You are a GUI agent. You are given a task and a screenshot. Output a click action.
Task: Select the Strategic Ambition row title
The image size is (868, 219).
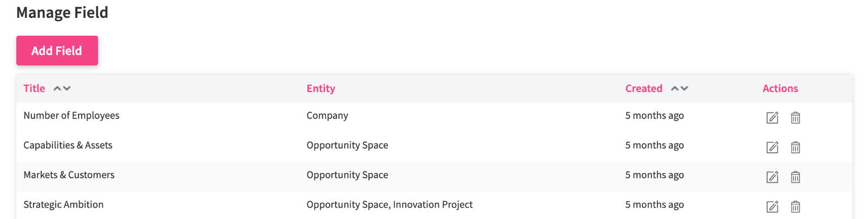63,204
